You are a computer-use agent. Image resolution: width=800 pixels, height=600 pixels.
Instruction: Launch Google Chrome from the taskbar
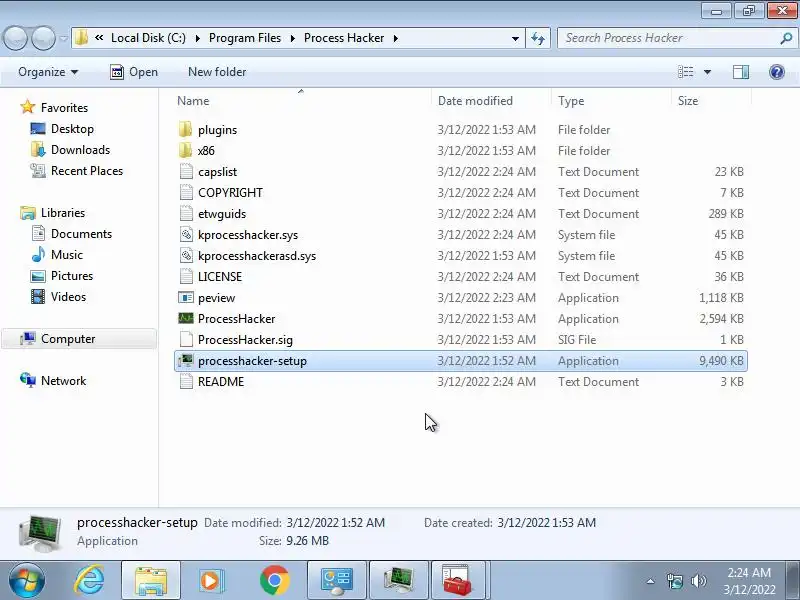click(x=274, y=581)
